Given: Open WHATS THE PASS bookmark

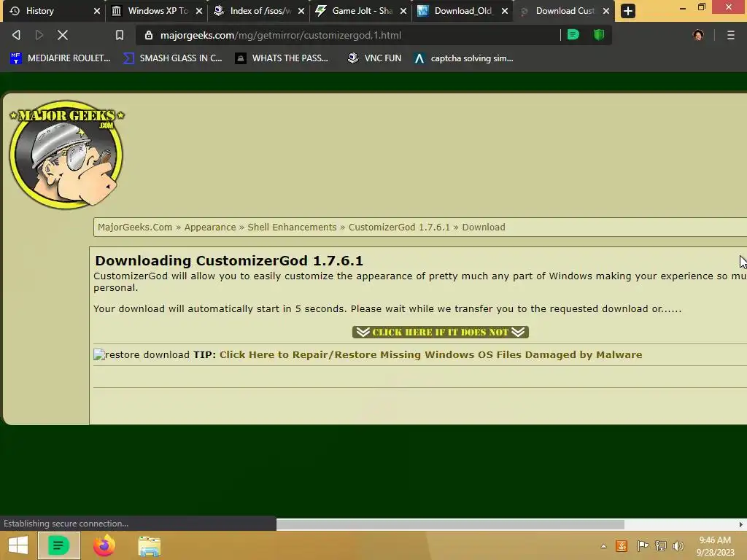Looking at the screenshot, I should (x=282, y=58).
